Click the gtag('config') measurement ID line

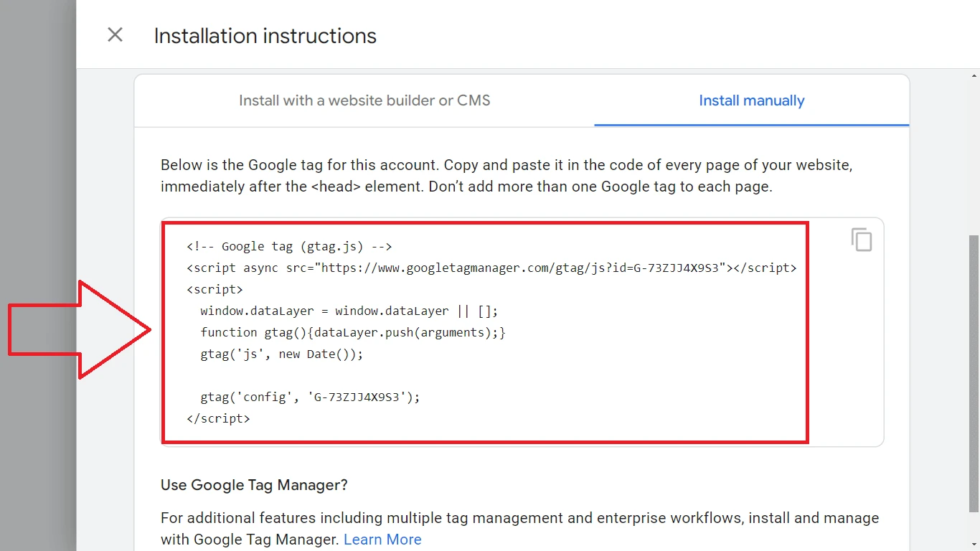(310, 397)
